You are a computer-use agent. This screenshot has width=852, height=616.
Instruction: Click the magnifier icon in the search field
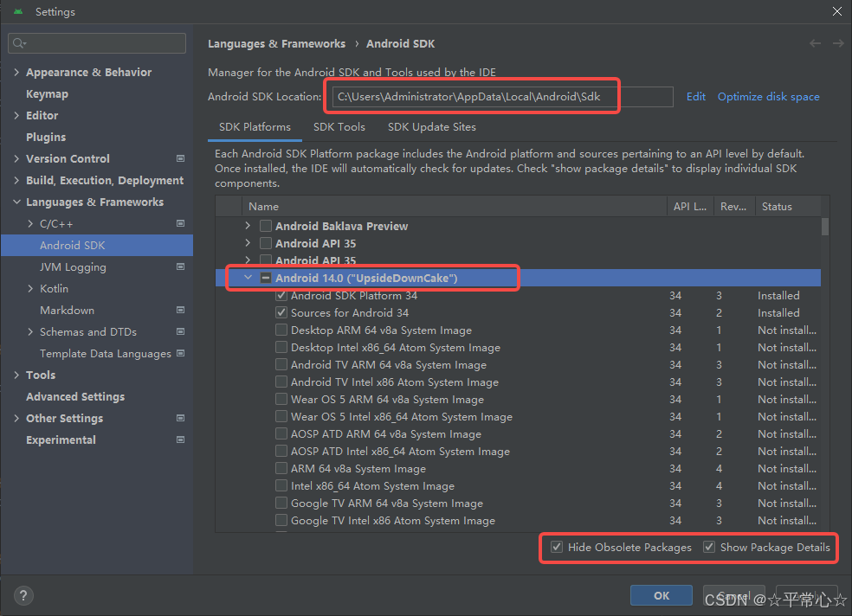tap(19, 42)
